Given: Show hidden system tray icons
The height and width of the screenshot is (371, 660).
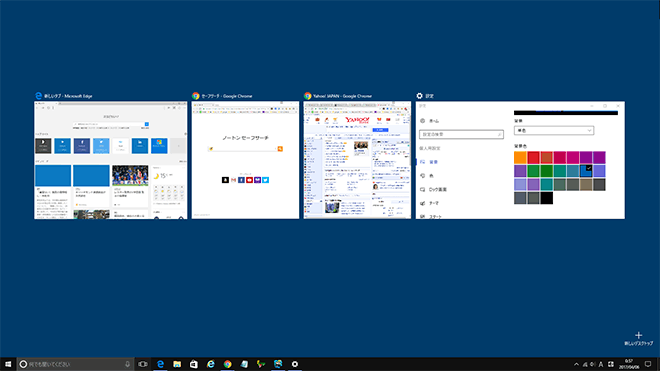Looking at the screenshot, I should [576, 364].
